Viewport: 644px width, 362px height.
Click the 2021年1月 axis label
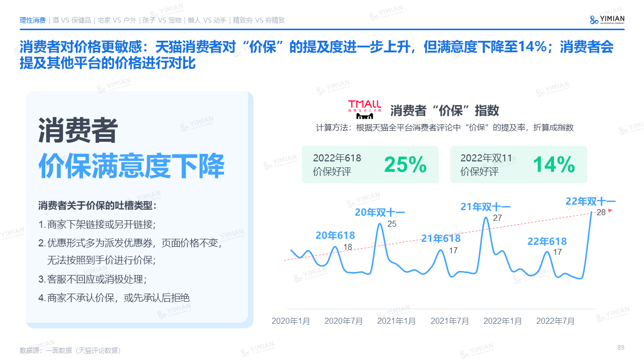point(396,321)
